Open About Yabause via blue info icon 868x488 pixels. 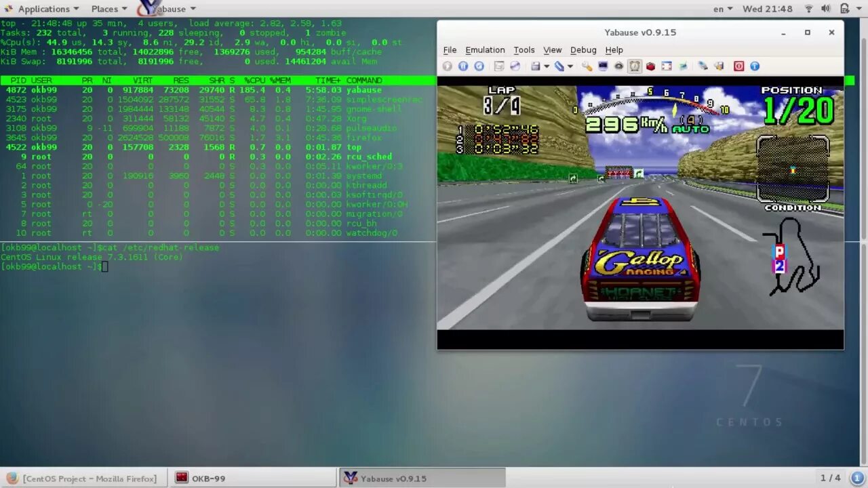(755, 66)
